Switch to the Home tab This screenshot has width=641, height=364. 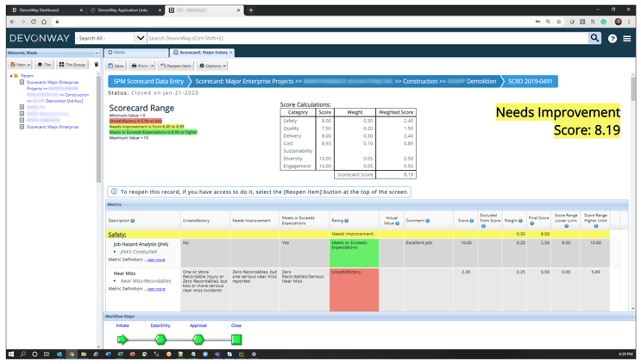(136, 53)
